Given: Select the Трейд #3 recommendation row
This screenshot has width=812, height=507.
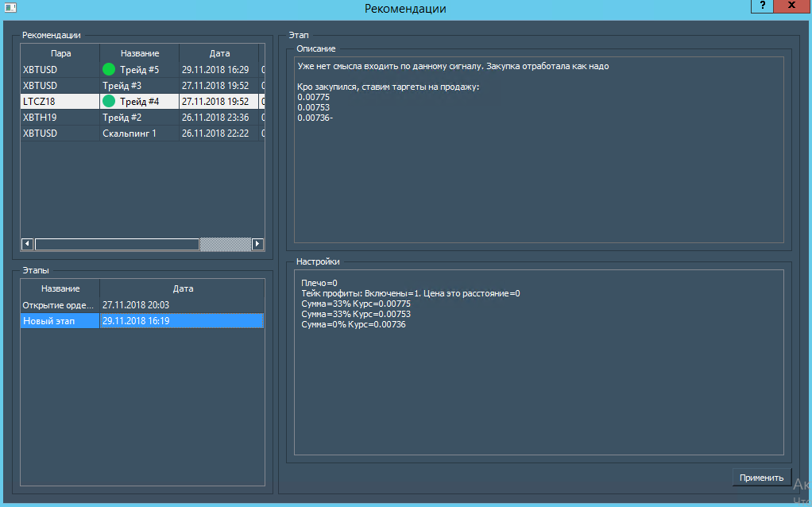Looking at the screenshot, I should click(122, 86).
